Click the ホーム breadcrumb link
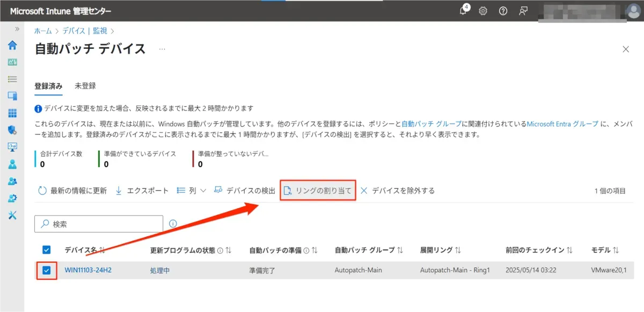 tap(43, 32)
